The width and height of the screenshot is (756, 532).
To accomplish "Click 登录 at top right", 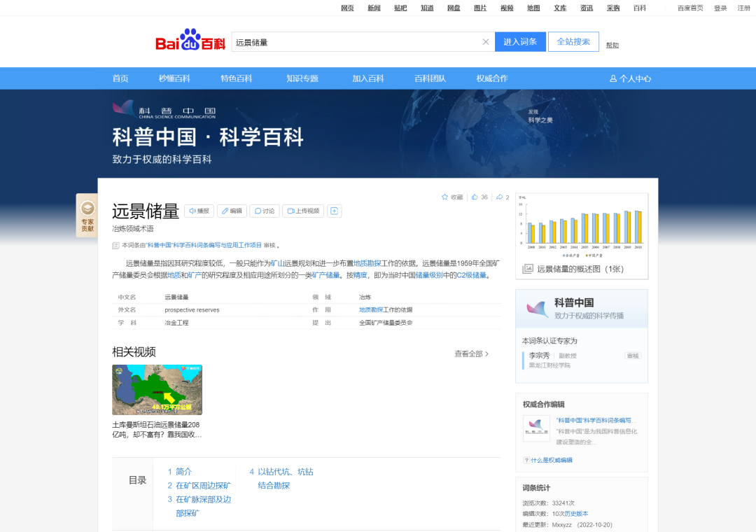I will click(720, 8).
